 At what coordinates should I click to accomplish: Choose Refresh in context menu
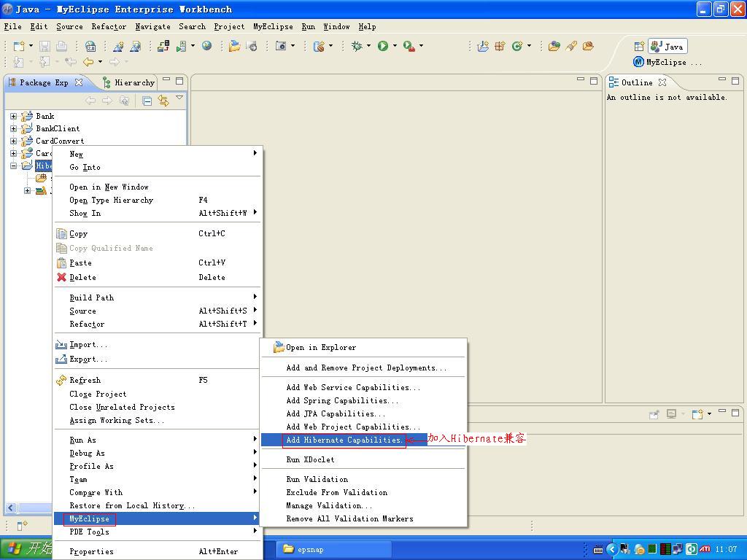click(x=158, y=380)
